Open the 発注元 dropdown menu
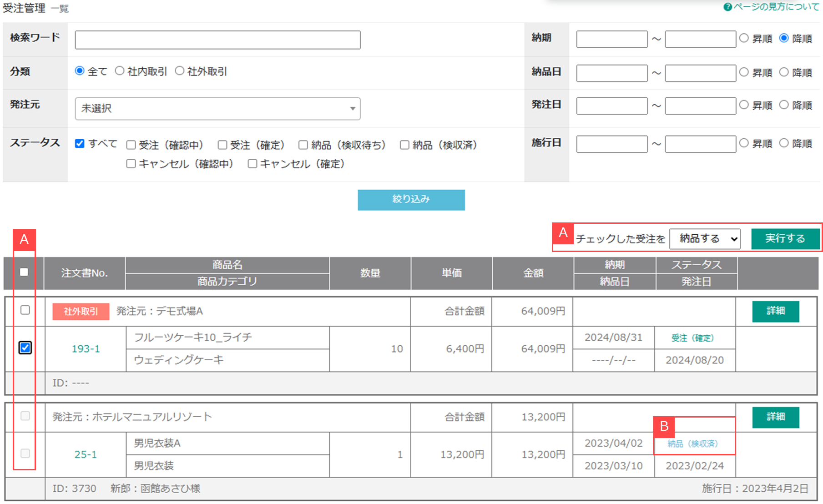Screen dimensions: 823x504 (217, 109)
